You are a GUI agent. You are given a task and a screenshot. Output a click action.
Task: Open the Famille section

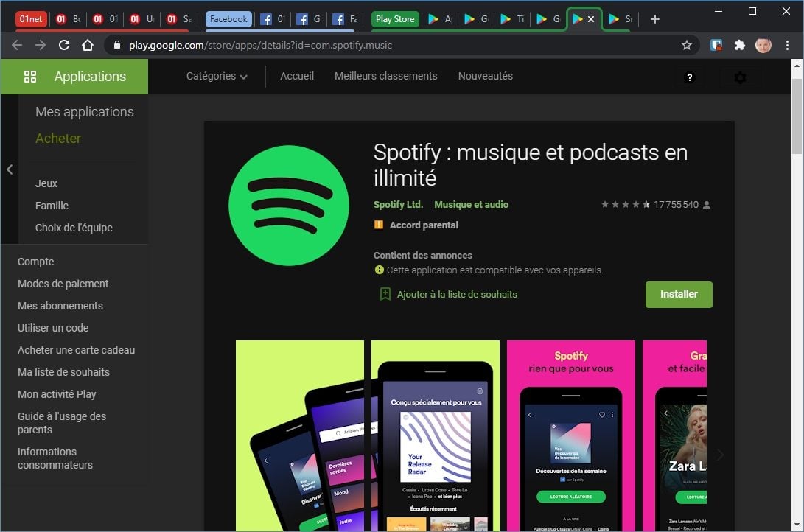[x=52, y=206]
